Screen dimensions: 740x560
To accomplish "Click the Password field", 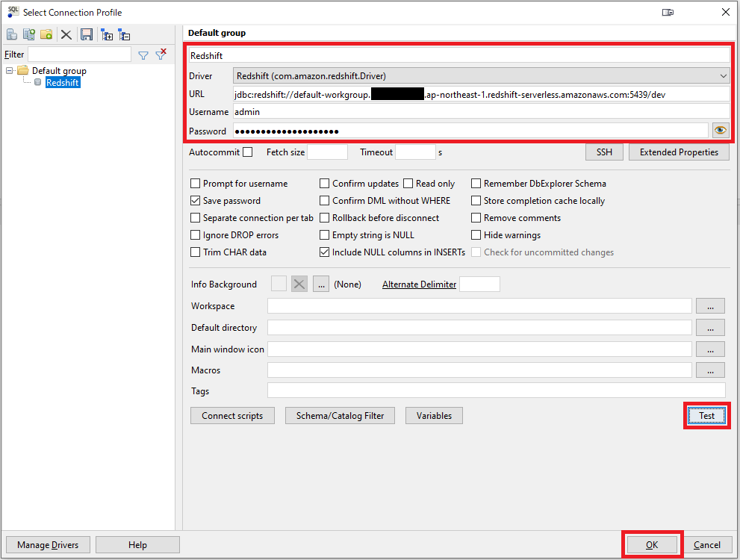I will coord(470,131).
